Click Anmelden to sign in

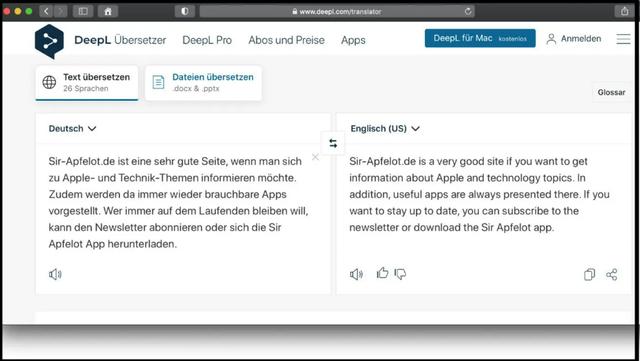(581, 39)
